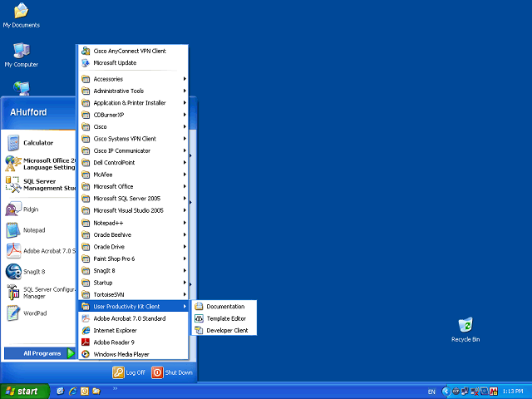Image resolution: width=532 pixels, height=399 pixels.
Task: Click Internet Explorer quick launch icon
Action: [72, 392]
